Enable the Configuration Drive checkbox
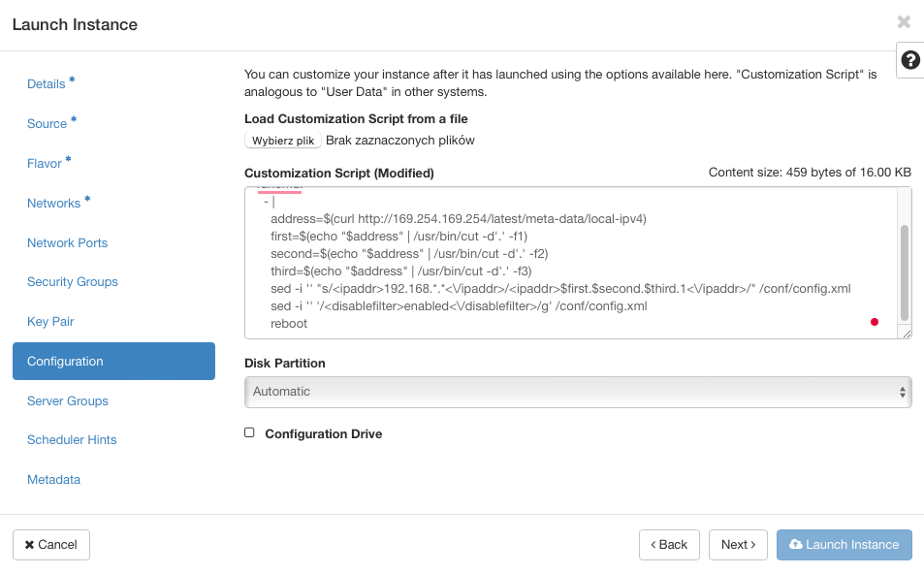The height and width of the screenshot is (574, 924). tap(249, 433)
